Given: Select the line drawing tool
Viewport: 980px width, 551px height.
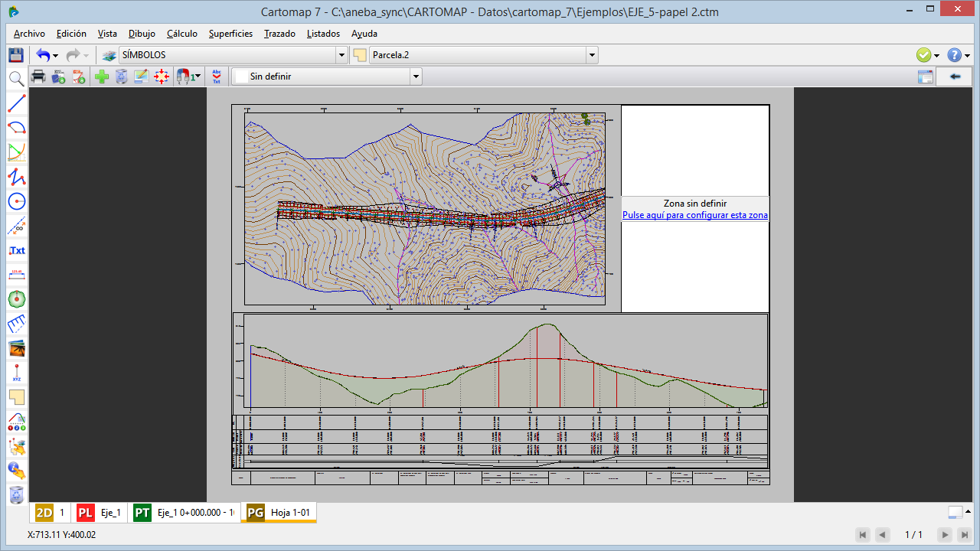Looking at the screenshot, I should click(x=16, y=103).
